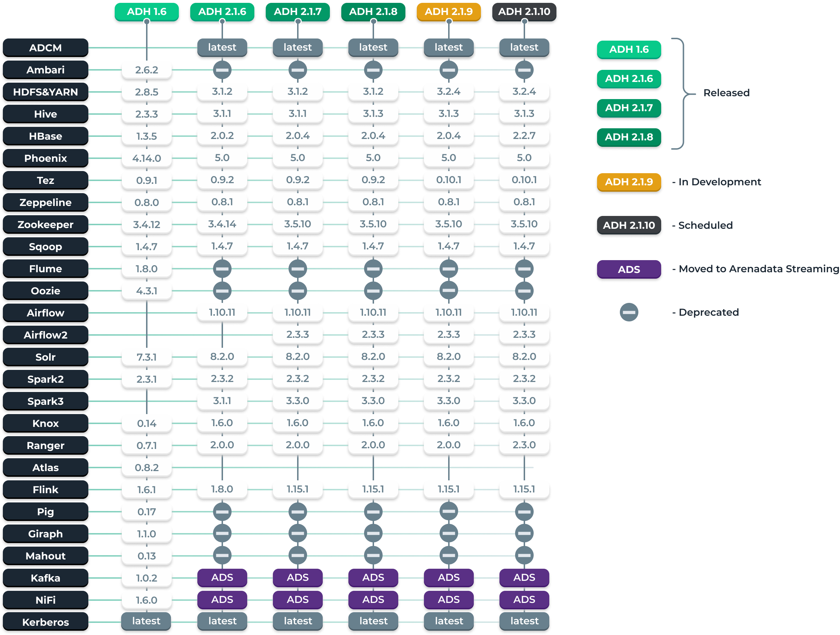Click the Spark3 component label
Viewport: 840px width, 635px height.
[x=46, y=401]
